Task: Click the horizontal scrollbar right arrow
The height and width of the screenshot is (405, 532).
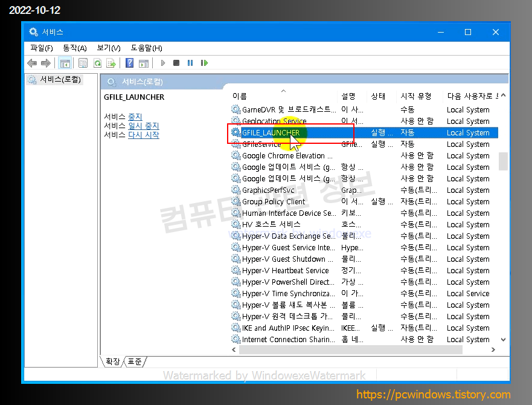Action: pos(493,349)
